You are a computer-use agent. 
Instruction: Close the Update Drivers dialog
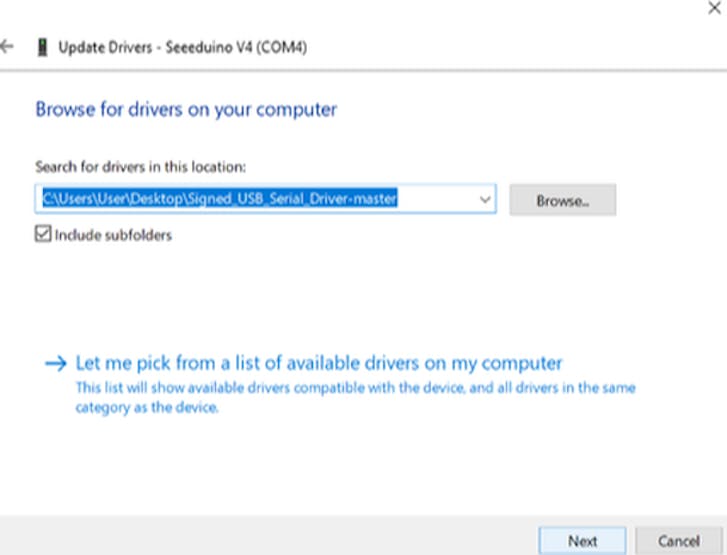[714, 8]
